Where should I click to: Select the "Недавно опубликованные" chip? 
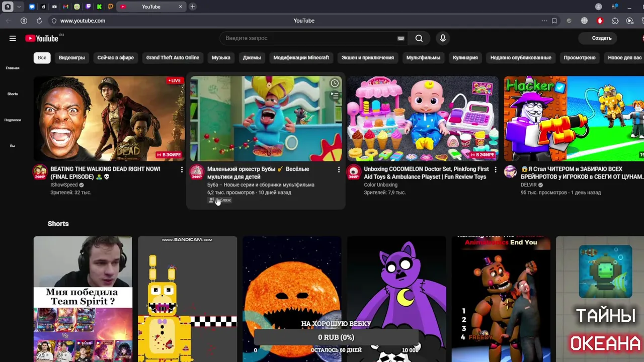pyautogui.click(x=521, y=57)
